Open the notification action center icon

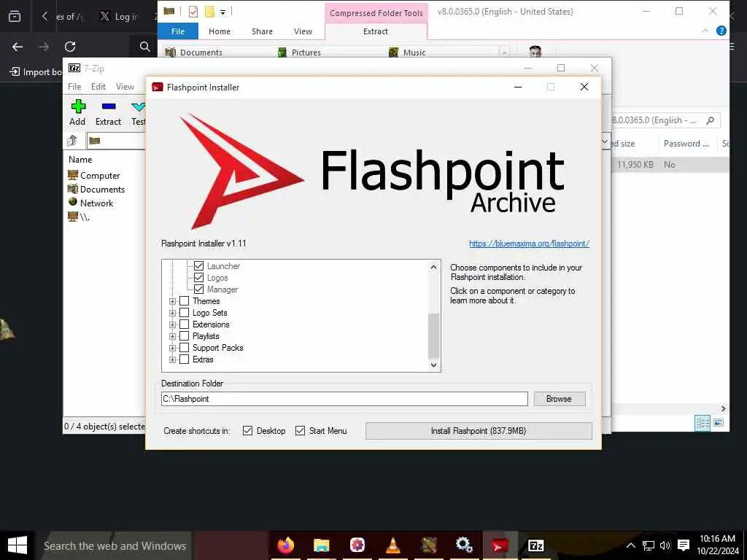pos(684,545)
